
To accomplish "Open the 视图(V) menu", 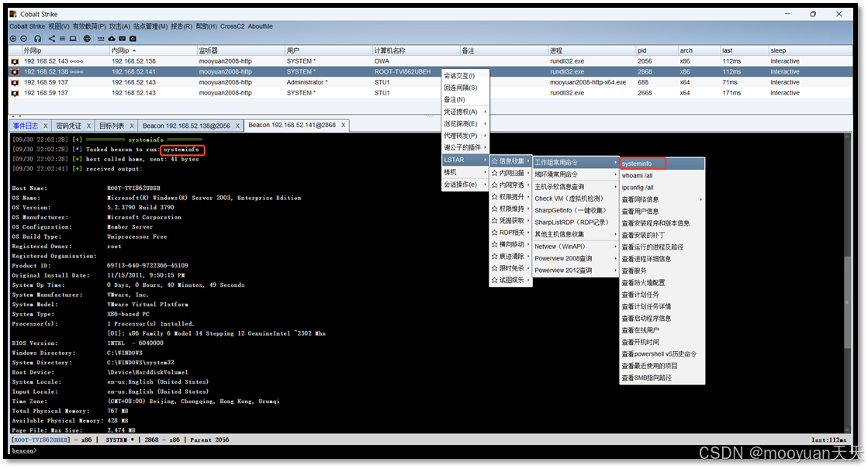I will pos(59,26).
